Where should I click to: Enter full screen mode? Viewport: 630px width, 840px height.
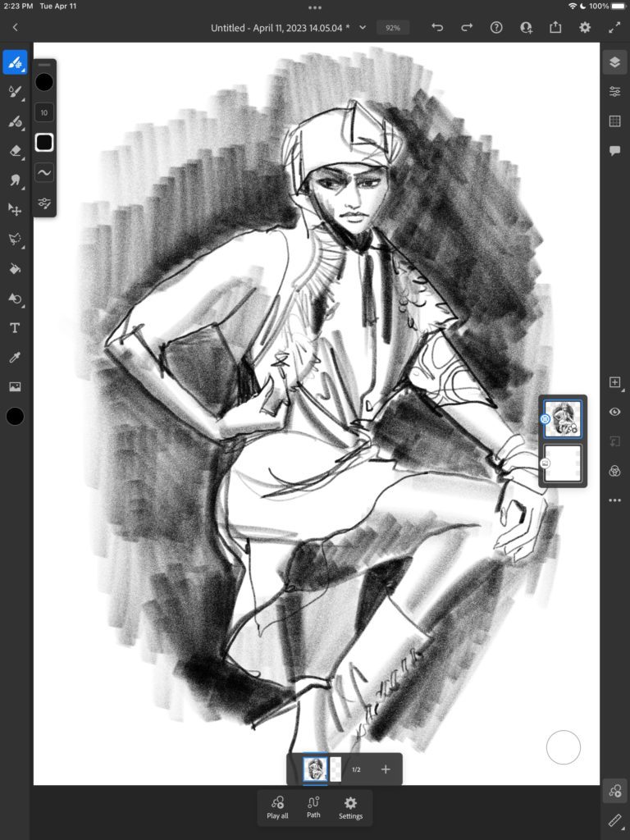(x=614, y=27)
